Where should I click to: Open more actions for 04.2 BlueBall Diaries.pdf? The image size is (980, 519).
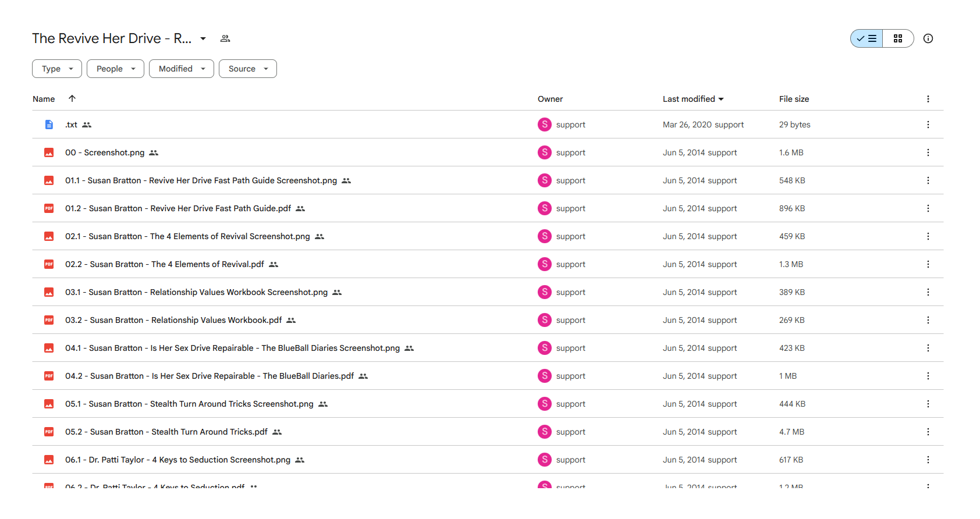click(928, 376)
